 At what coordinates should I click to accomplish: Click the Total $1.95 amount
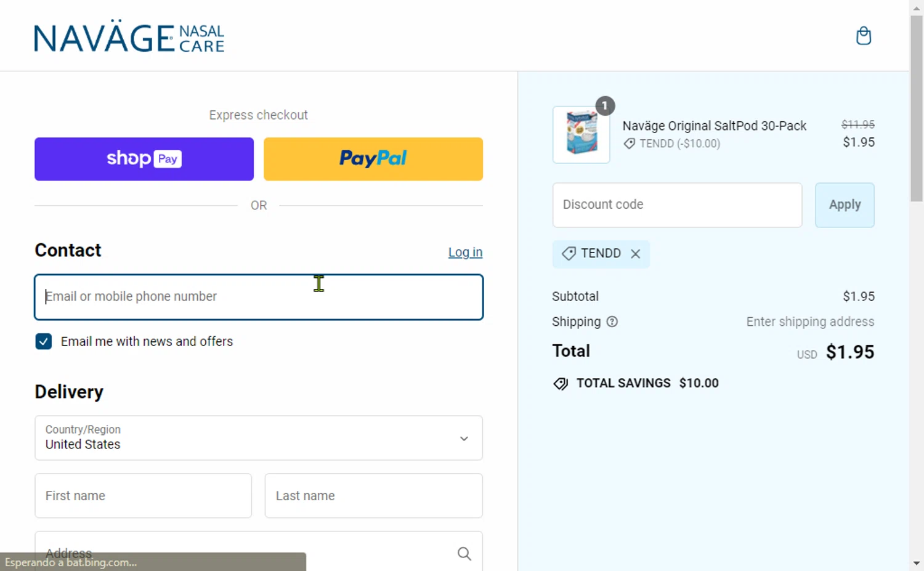pyautogui.click(x=850, y=352)
